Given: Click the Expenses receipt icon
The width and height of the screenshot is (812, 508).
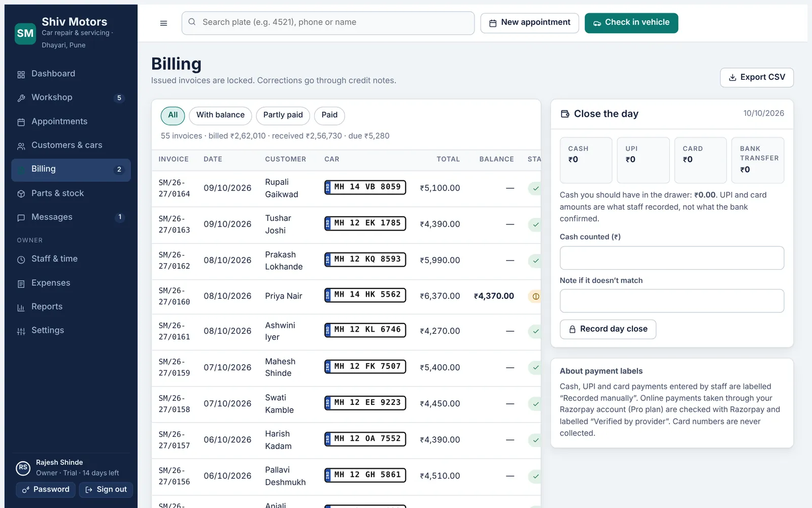Looking at the screenshot, I should 21,283.
